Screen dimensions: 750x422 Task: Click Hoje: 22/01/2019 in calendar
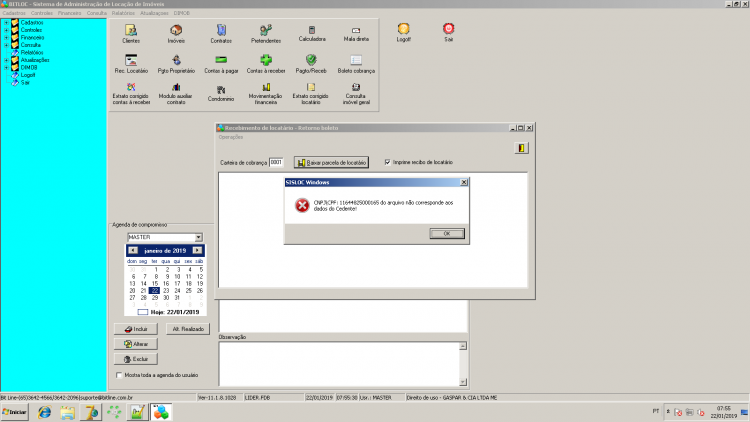coord(175,312)
